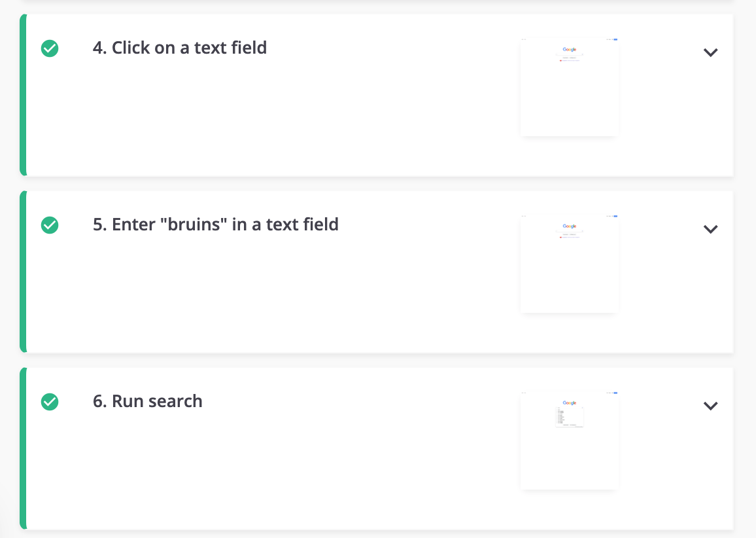The image size is (756, 538).
Task: Select the "5. Enter "bruins" in a text field" title
Action: 216,224
